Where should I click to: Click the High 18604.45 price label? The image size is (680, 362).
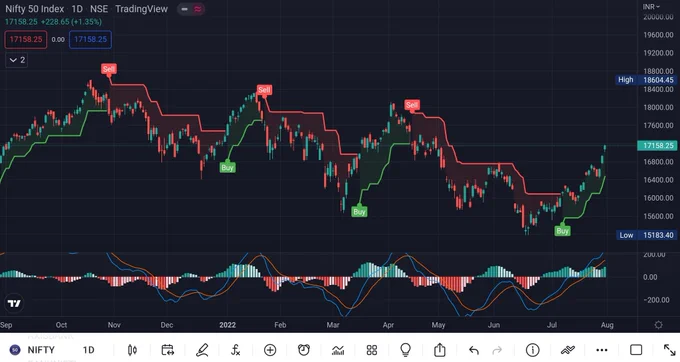(x=646, y=80)
